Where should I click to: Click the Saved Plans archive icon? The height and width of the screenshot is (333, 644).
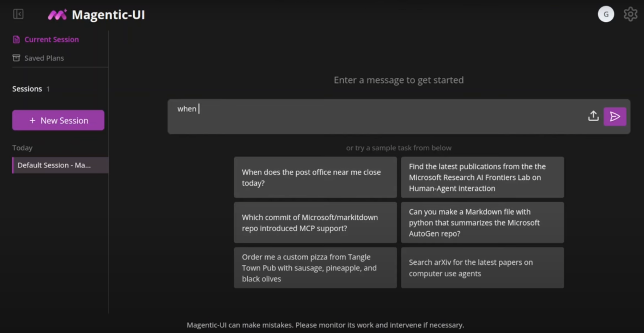coord(16,58)
